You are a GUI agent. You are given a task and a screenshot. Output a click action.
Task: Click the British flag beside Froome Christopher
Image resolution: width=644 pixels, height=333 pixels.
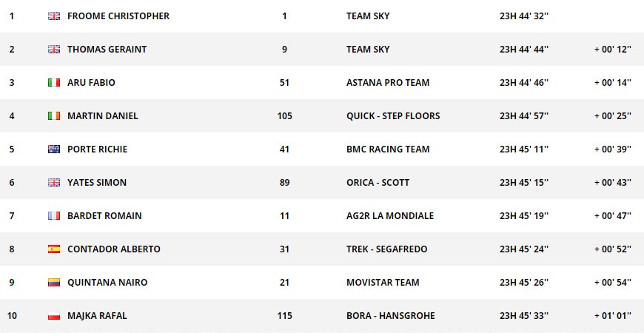(x=53, y=16)
